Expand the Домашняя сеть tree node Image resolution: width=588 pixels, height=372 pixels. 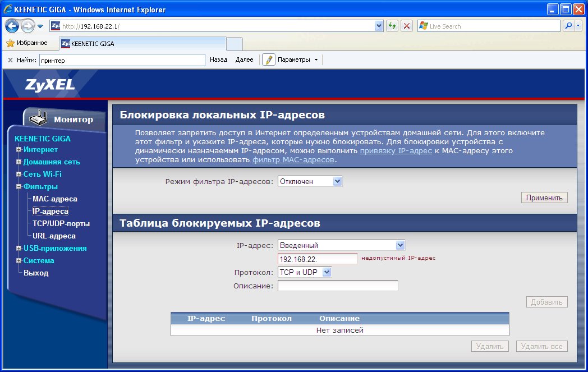(x=19, y=162)
